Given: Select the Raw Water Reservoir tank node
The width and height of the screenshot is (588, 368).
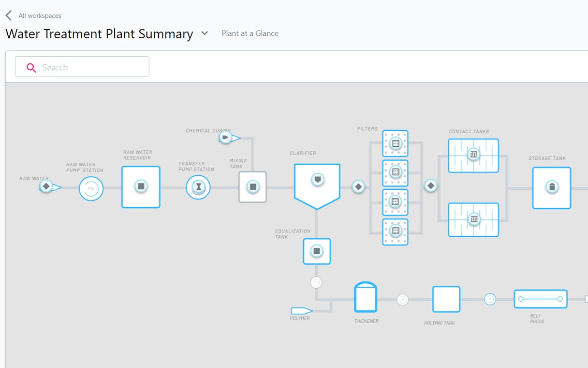Looking at the screenshot, I should pos(141,186).
